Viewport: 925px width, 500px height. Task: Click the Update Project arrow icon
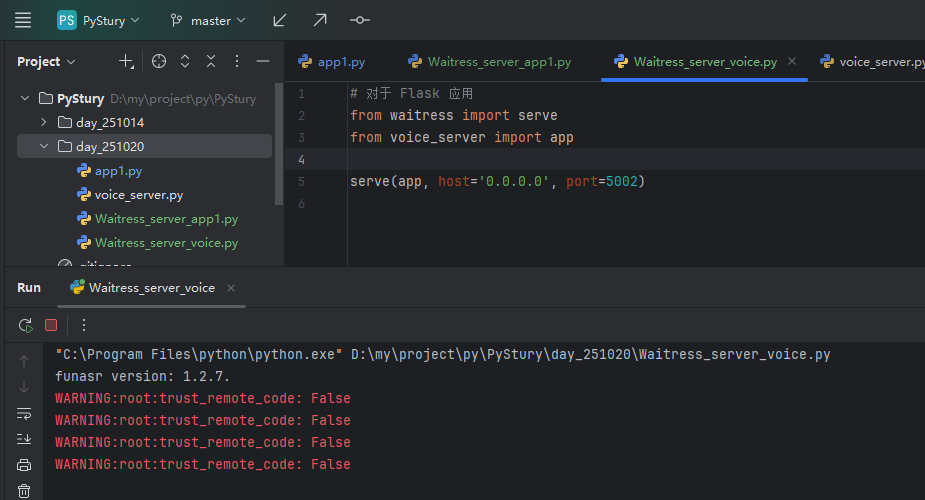(x=280, y=20)
